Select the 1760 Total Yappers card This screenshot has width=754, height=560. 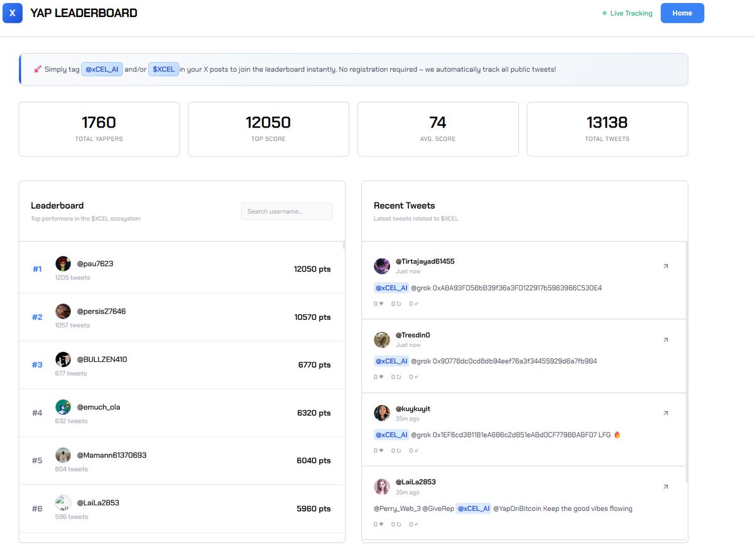(x=99, y=129)
